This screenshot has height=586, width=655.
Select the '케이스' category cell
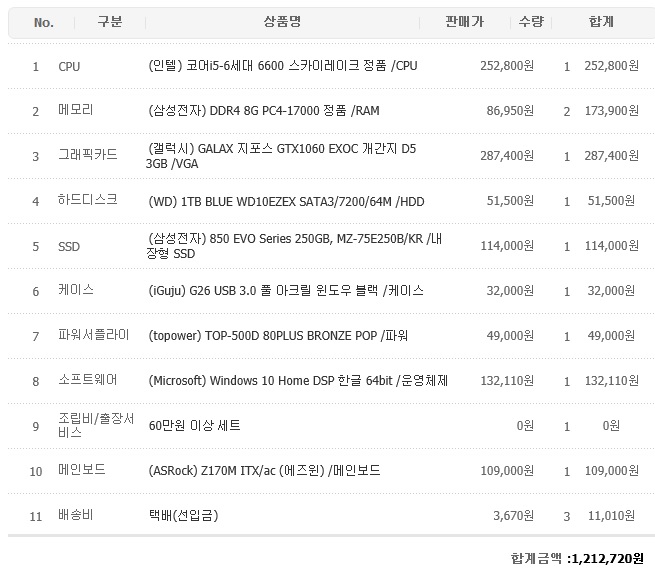point(76,290)
